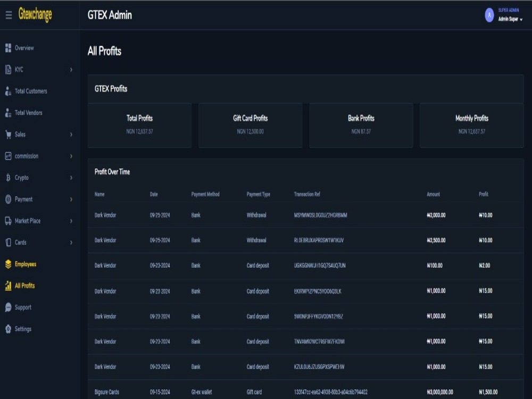The width and height of the screenshot is (532, 399).
Task: Click the Name column header
Action: click(x=99, y=194)
